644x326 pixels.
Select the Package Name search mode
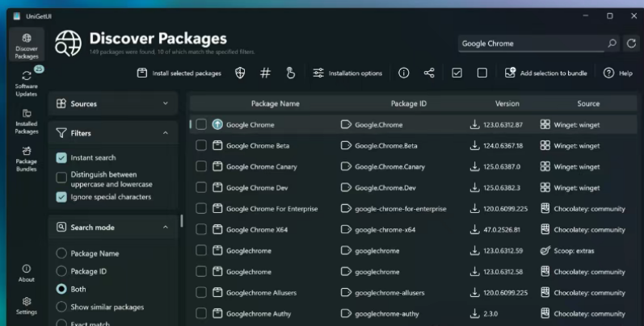click(61, 253)
